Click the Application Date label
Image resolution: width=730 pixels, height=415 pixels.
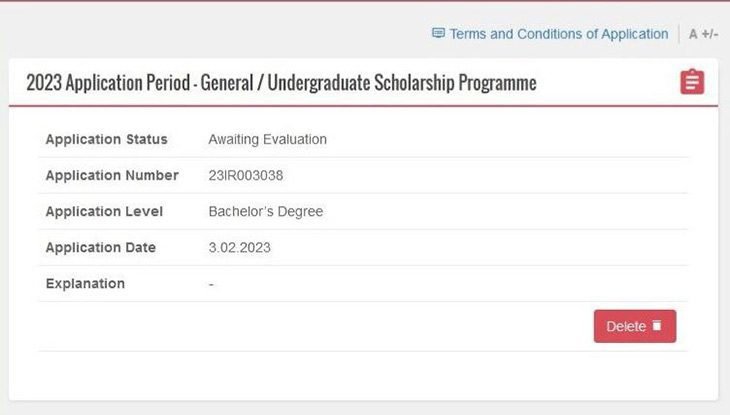tap(101, 247)
